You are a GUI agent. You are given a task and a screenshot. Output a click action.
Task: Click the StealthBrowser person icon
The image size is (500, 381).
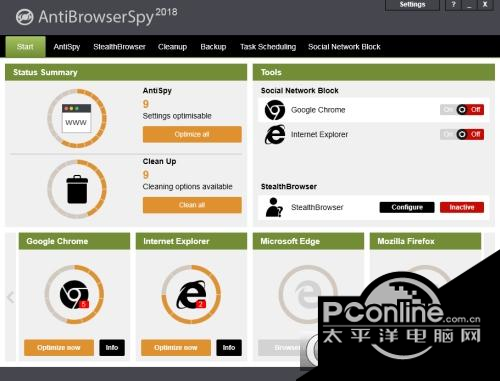[274, 207]
